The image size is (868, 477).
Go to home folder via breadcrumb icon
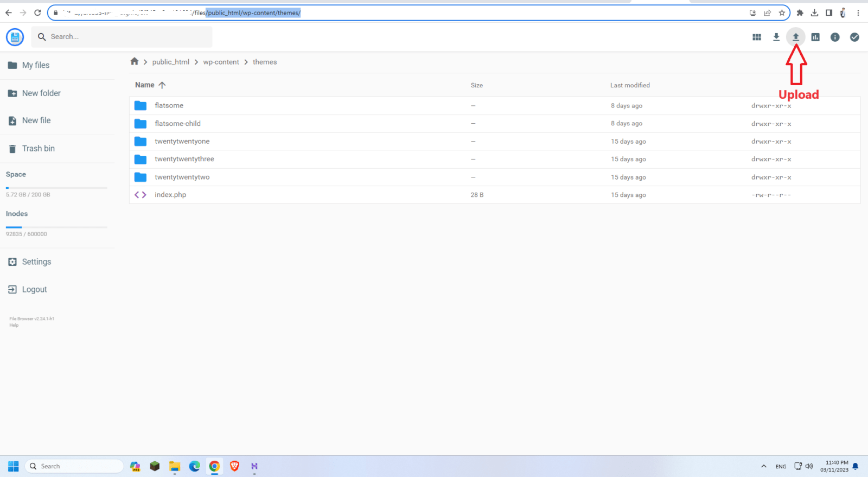click(135, 62)
